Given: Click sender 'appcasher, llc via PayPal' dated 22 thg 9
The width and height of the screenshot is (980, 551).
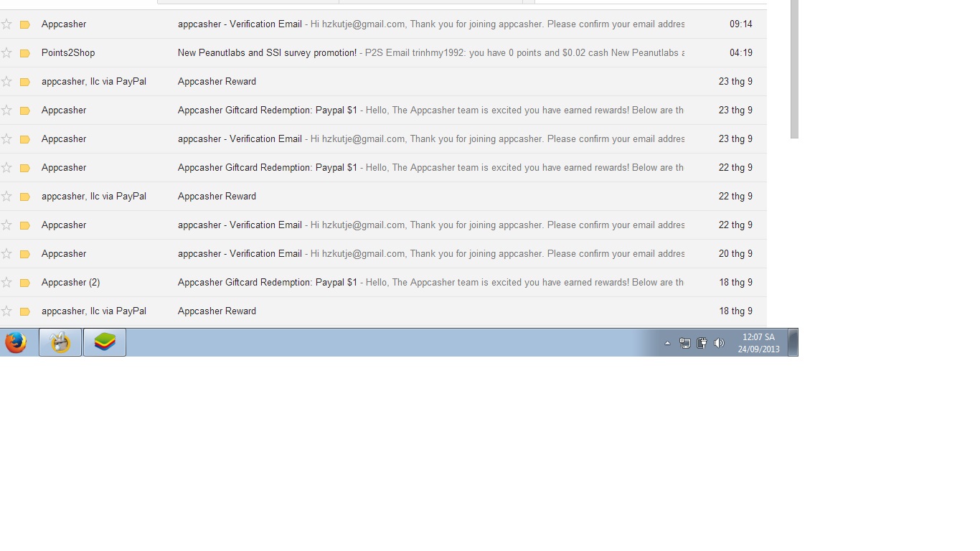Looking at the screenshot, I should 94,196.
